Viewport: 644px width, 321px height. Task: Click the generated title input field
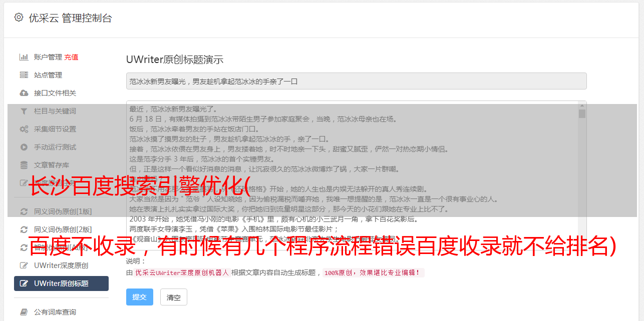(x=356, y=81)
